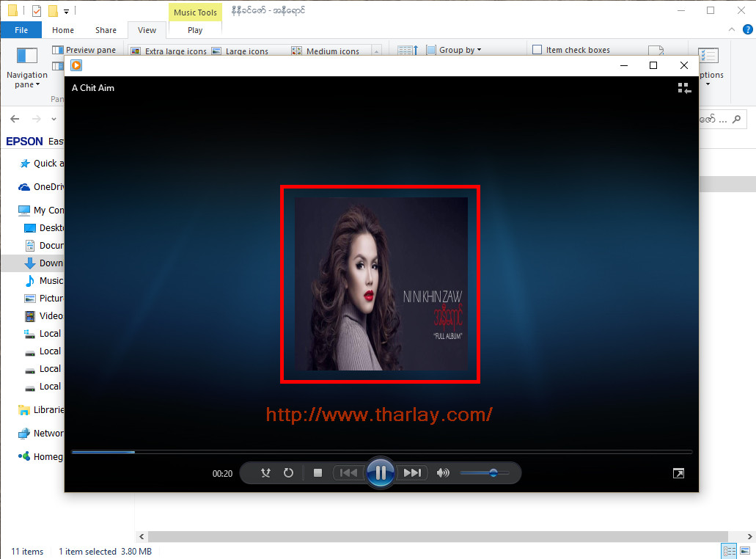Skip to the next track
The width and height of the screenshot is (756, 559).
tap(412, 472)
